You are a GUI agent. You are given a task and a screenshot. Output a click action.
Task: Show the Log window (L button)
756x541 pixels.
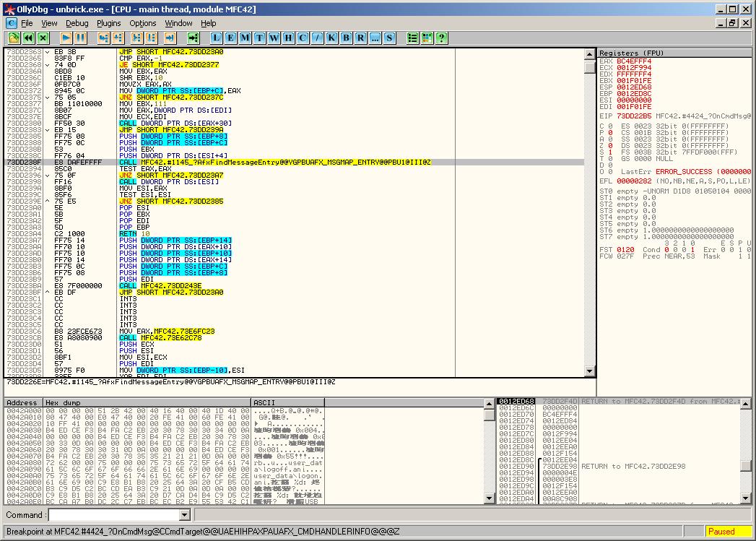click(x=216, y=38)
